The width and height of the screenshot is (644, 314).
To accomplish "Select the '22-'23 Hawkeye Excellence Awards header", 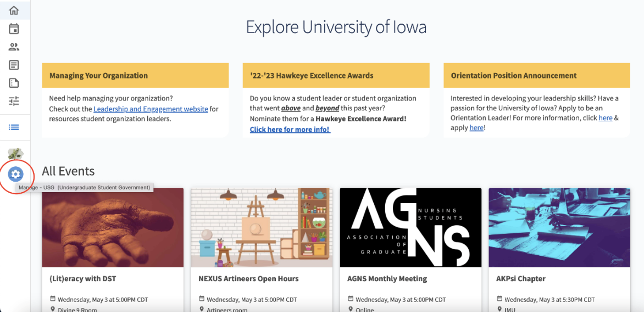I will point(336,76).
